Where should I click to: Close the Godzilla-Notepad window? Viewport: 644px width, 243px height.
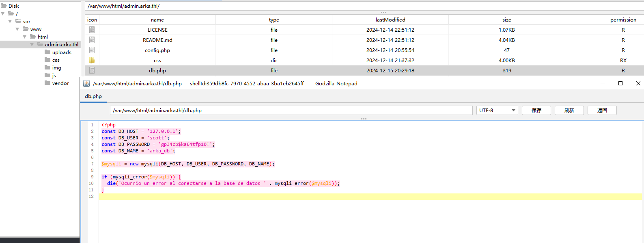(x=638, y=83)
